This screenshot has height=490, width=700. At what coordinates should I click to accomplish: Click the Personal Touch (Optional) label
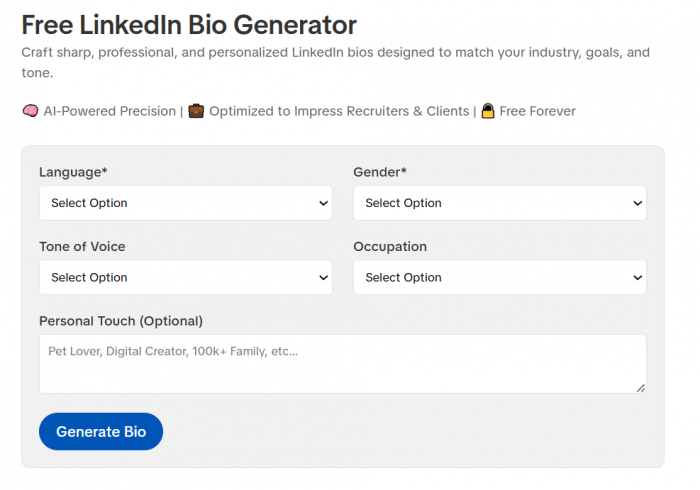[x=121, y=321]
